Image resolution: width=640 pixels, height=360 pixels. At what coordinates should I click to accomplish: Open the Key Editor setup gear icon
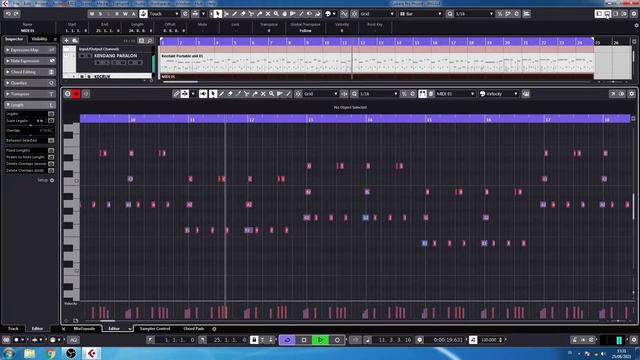[631, 94]
